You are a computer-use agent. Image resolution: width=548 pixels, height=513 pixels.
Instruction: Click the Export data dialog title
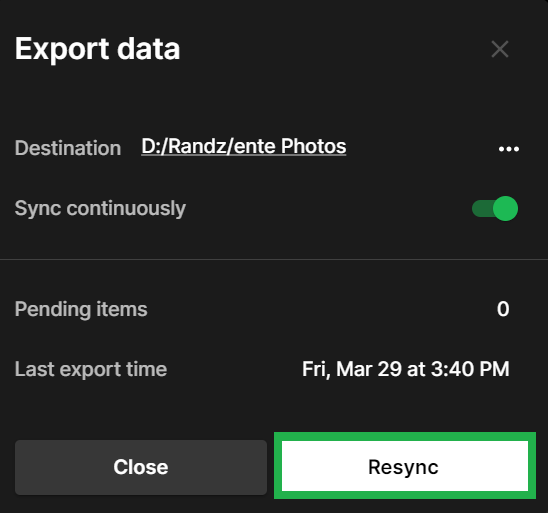[x=98, y=49]
